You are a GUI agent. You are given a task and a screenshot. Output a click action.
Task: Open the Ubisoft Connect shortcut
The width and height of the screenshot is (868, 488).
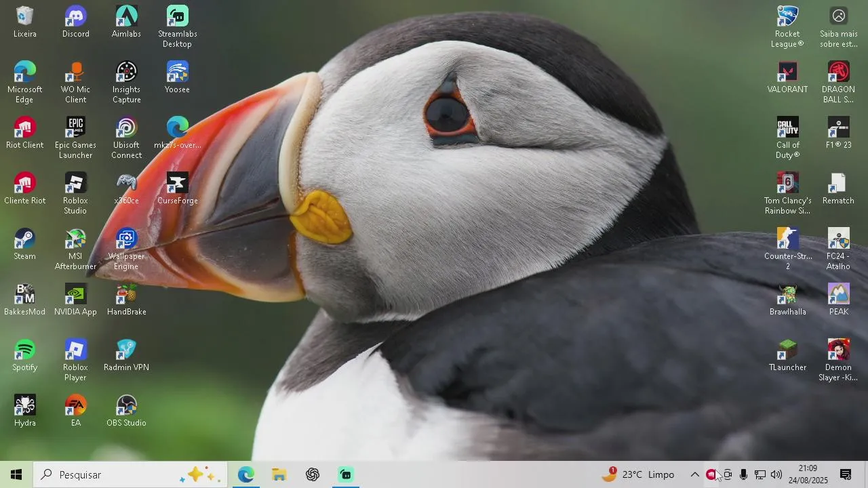(x=126, y=138)
